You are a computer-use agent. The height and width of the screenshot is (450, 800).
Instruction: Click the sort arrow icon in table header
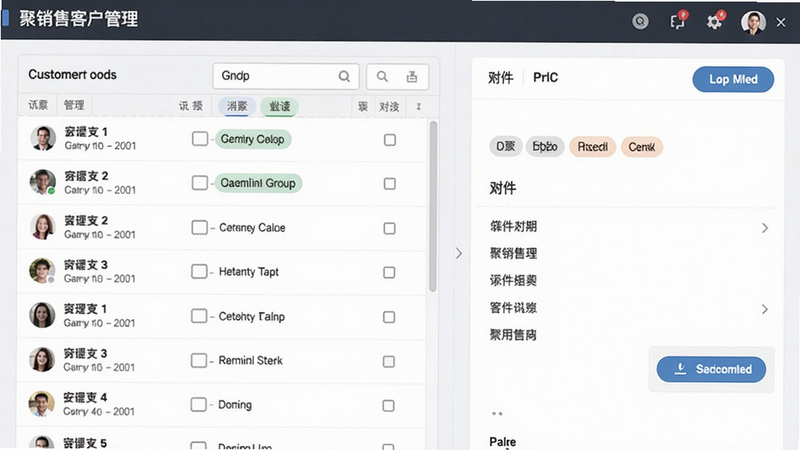pos(418,107)
